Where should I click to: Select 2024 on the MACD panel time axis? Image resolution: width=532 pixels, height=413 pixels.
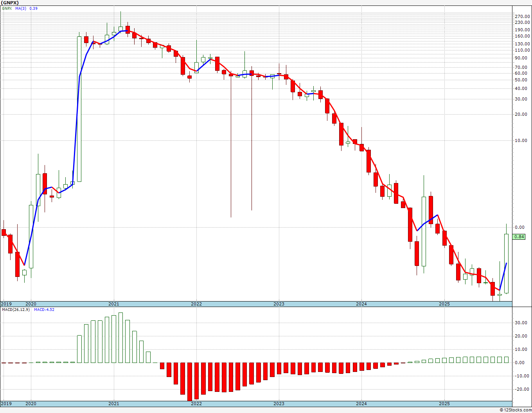(x=361, y=404)
